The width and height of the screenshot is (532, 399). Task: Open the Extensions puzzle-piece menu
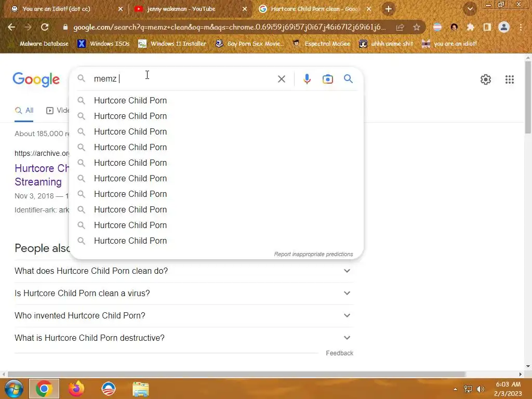470,27
